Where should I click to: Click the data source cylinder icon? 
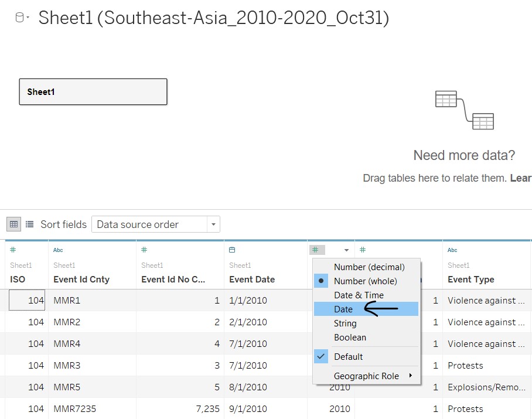20,18
